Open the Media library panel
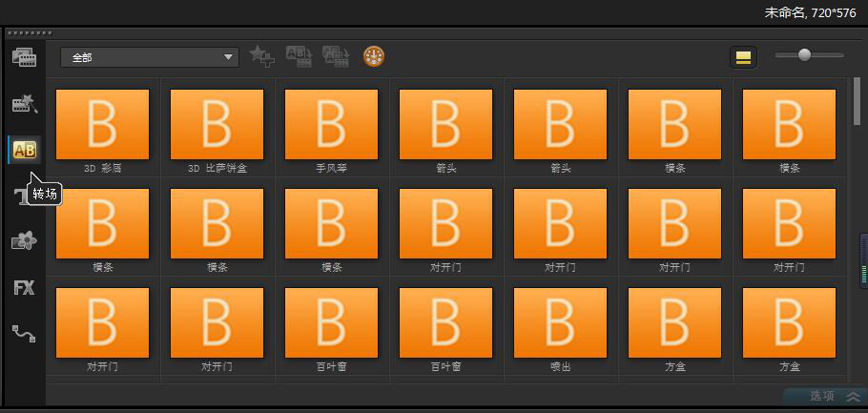The width and height of the screenshot is (868, 413). click(24, 57)
